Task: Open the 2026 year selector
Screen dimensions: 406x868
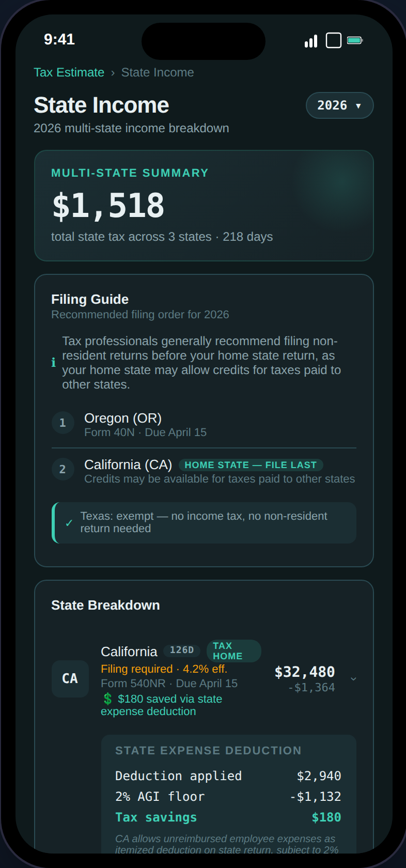Action: pos(339,105)
